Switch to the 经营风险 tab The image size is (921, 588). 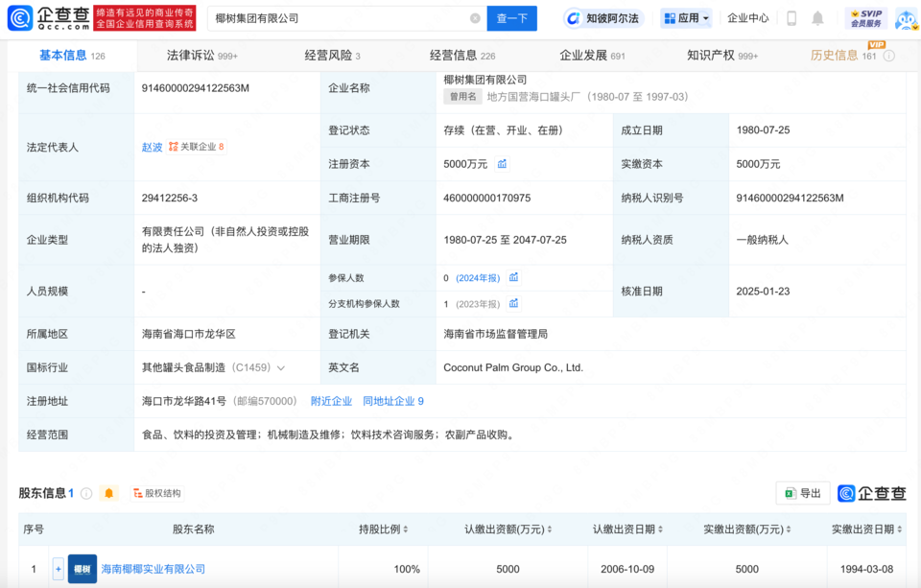pyautogui.click(x=333, y=56)
